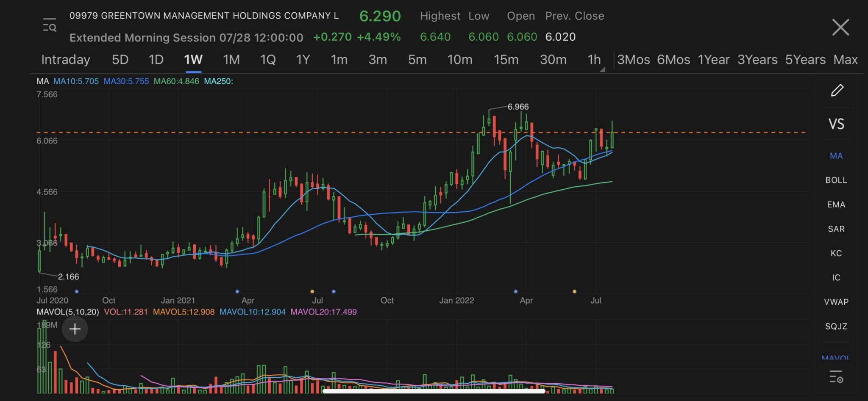868x401 pixels.
Task: Select the 1M timeframe tab
Action: tap(231, 60)
